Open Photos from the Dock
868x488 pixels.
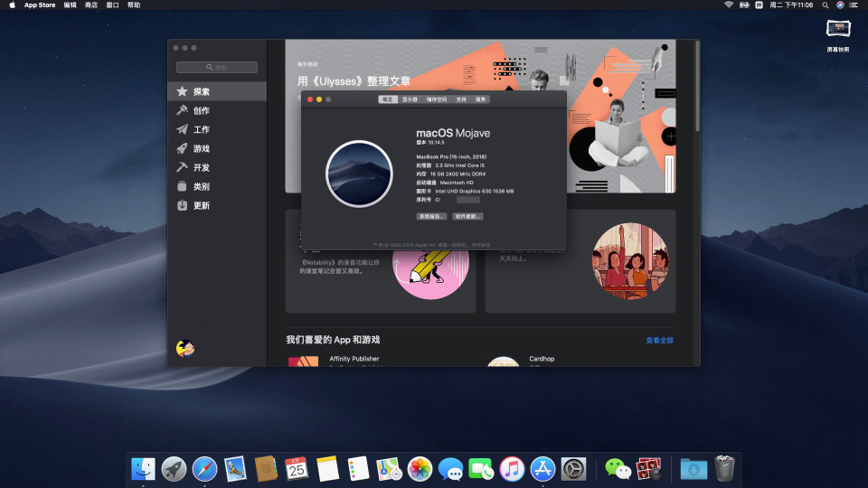click(420, 469)
